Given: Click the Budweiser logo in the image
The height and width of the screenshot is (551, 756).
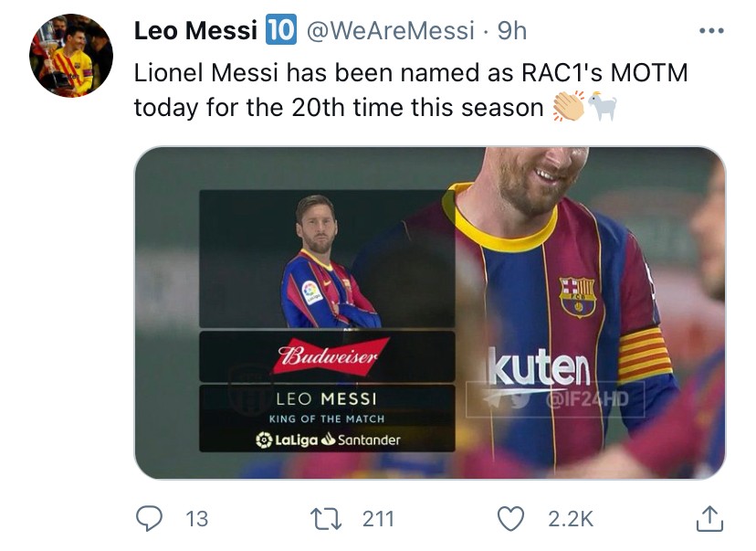Looking at the screenshot, I should [x=327, y=355].
